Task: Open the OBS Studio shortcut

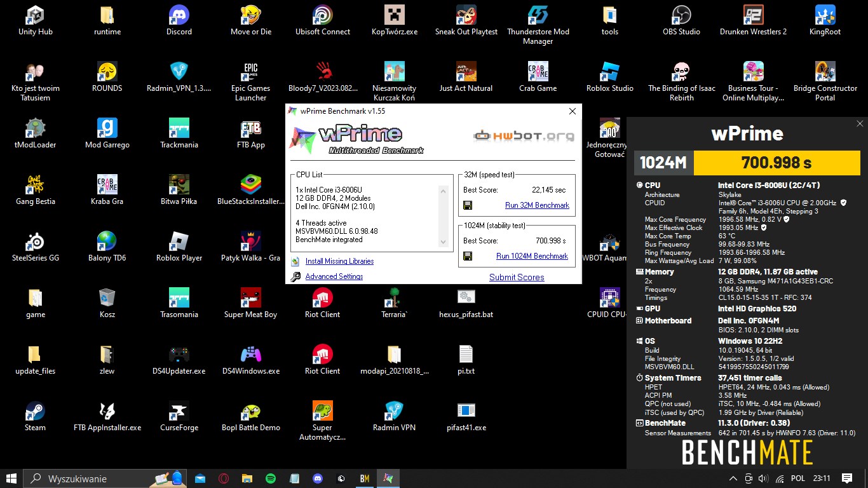Action: pos(681,20)
